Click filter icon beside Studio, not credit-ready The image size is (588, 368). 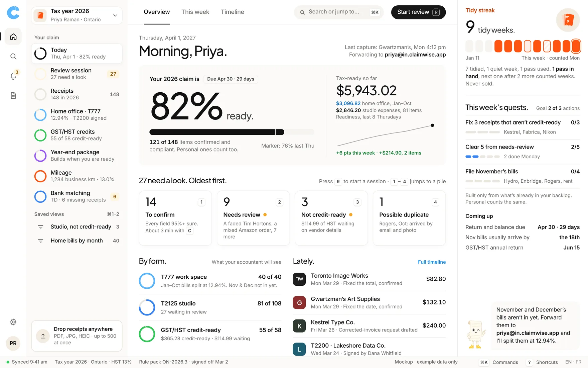tap(40, 227)
